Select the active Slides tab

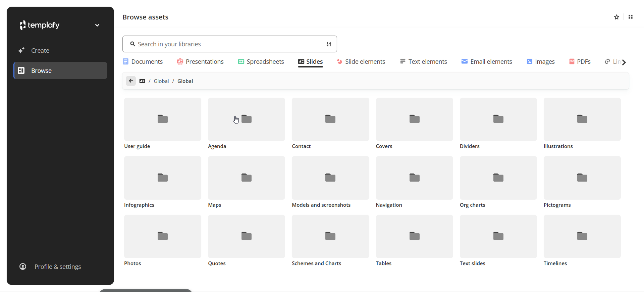point(311,62)
